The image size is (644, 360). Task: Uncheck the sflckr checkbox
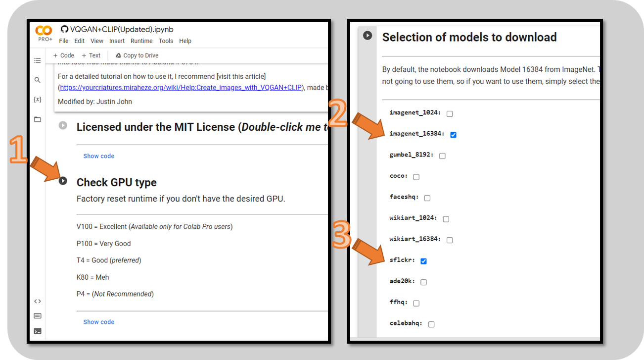tap(423, 261)
